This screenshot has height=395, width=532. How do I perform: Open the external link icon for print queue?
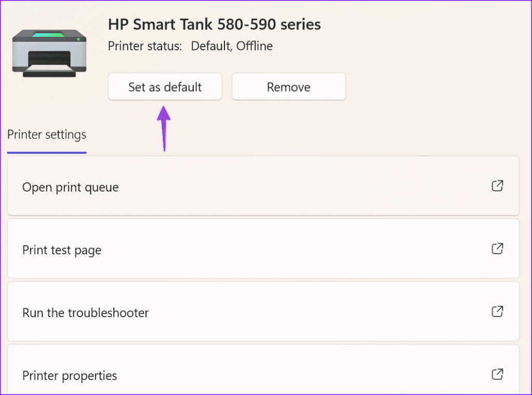click(x=497, y=186)
